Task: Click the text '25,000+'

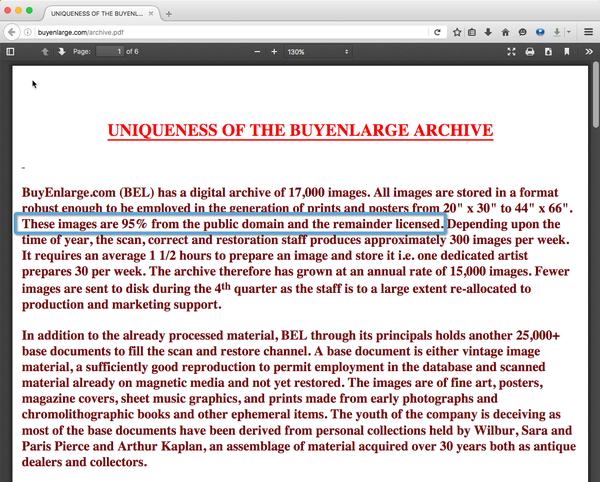Action: [538, 335]
